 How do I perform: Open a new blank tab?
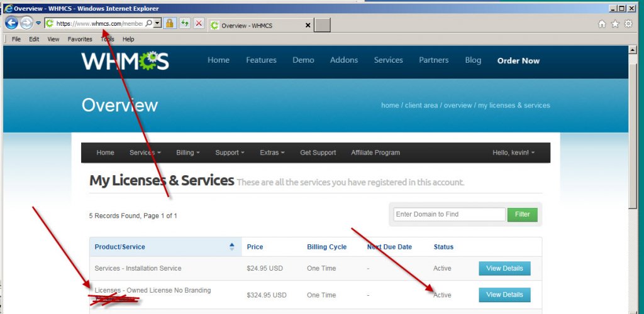323,25
